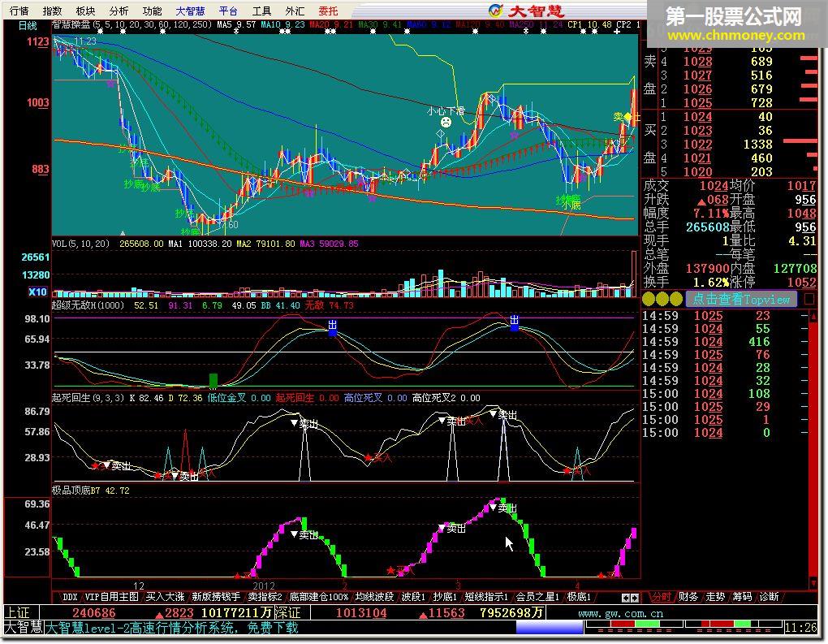Click the 极品顶底B7 indicator title
The width and height of the screenshot is (828, 644).
(76, 491)
